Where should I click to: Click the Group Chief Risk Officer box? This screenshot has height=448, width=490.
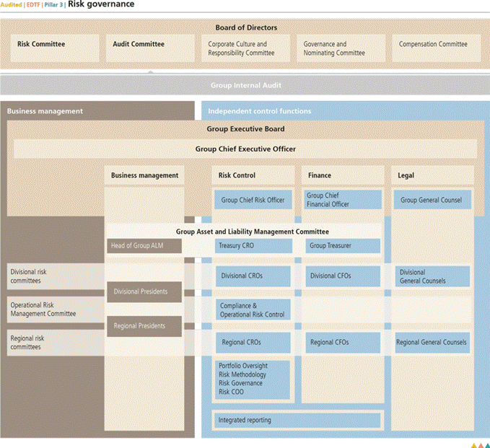point(253,200)
